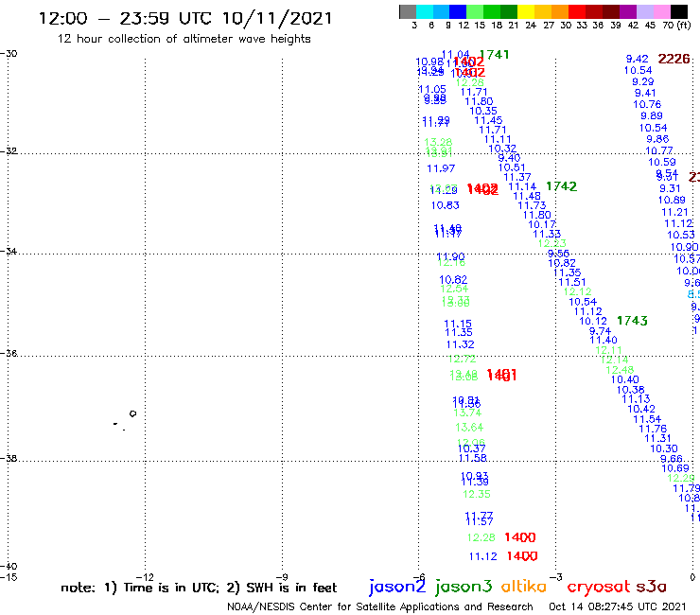Viewport: 700px width, 615px height.
Task: Select the 'cryosat' satellite legend label
Action: tap(598, 587)
